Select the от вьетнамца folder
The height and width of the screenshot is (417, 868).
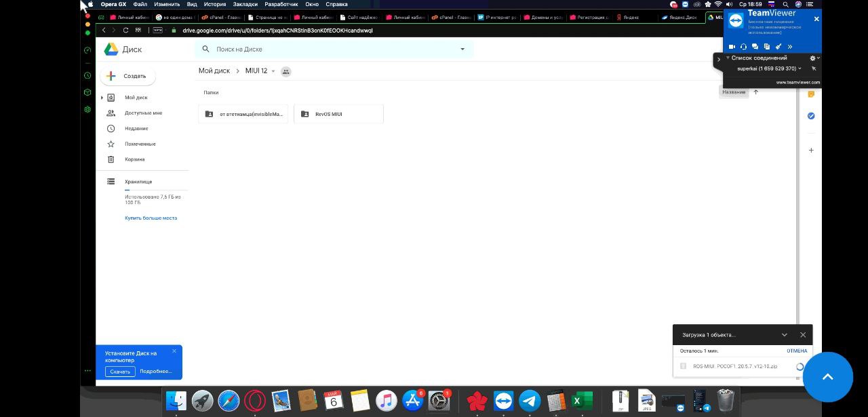243,114
